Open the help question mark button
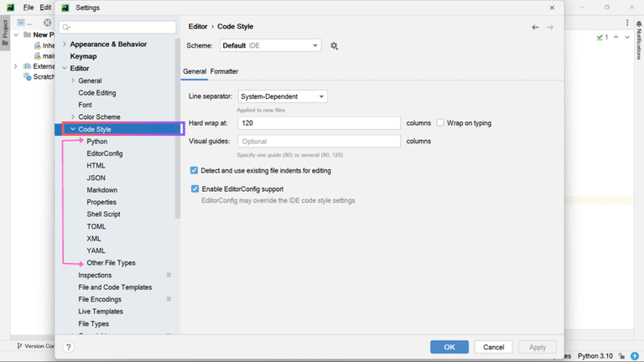 click(x=69, y=347)
